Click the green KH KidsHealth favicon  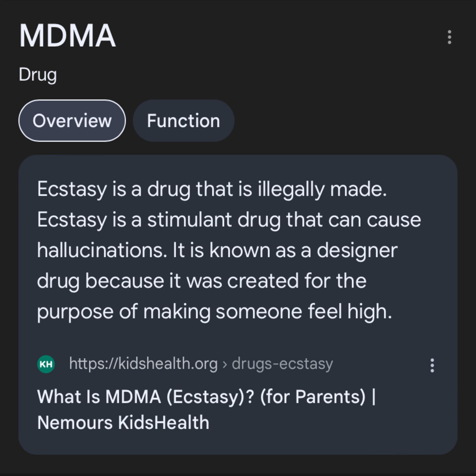click(46, 364)
